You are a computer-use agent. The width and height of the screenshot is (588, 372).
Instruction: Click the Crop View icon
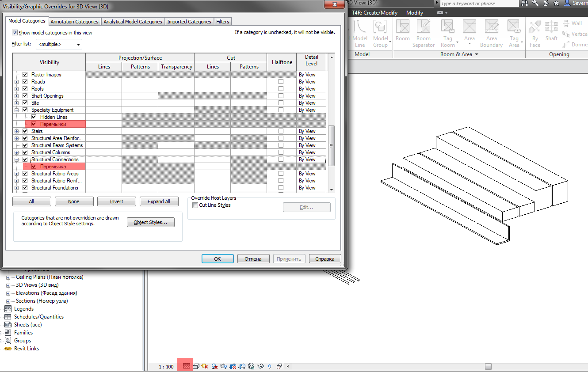point(233,366)
